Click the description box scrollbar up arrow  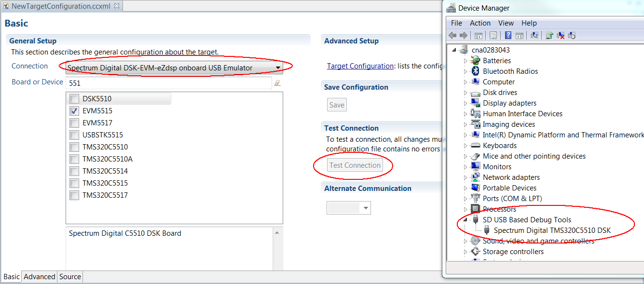pyautogui.click(x=278, y=233)
